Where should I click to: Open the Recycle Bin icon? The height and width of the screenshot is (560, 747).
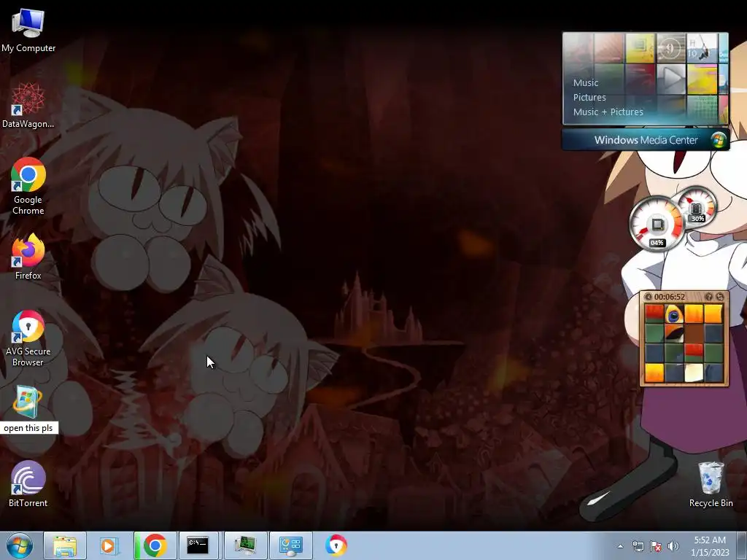pyautogui.click(x=711, y=484)
